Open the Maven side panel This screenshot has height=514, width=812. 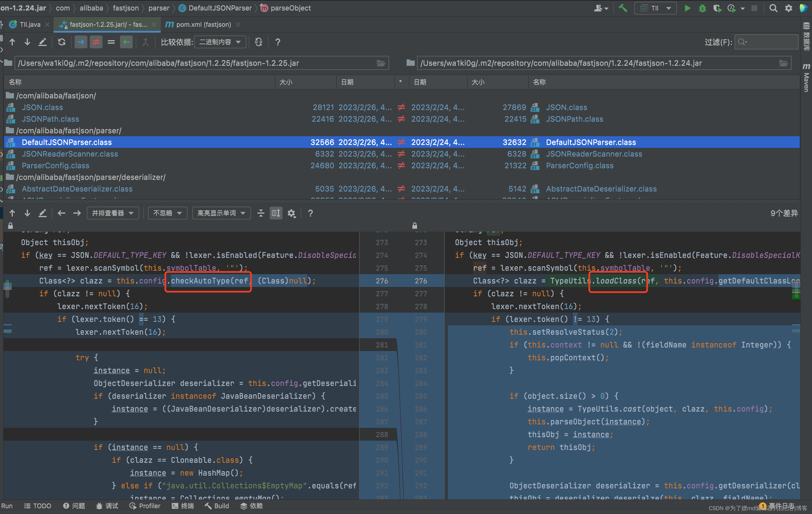[x=806, y=77]
